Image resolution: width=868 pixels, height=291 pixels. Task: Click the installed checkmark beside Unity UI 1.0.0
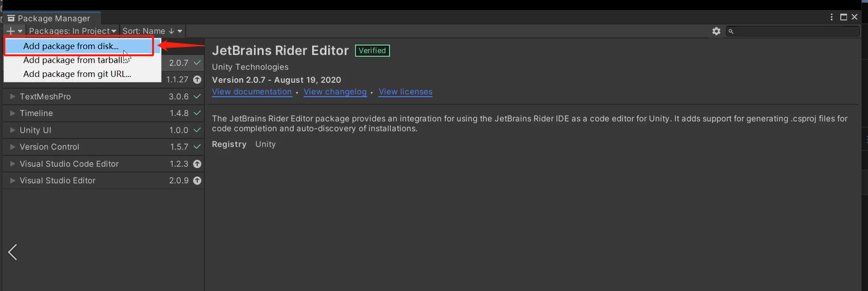click(197, 130)
